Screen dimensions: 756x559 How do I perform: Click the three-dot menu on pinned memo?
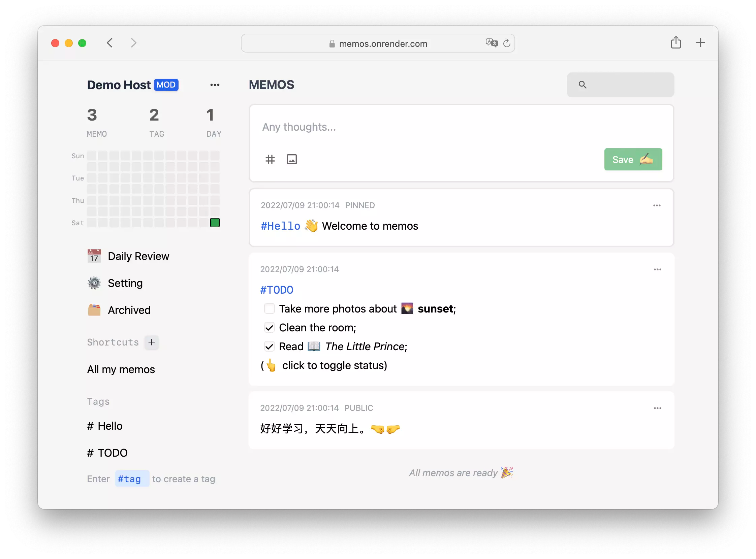click(x=657, y=205)
